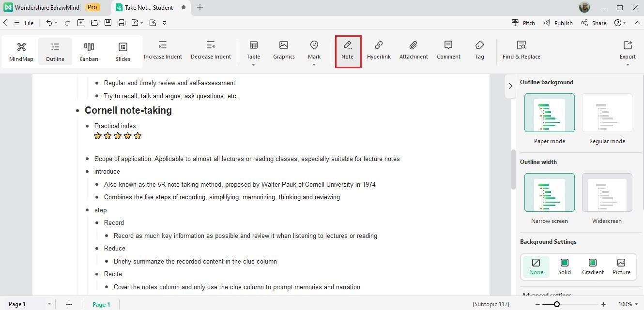Click the Share button
Image resolution: width=644 pixels, height=310 pixels.
coord(594,23)
